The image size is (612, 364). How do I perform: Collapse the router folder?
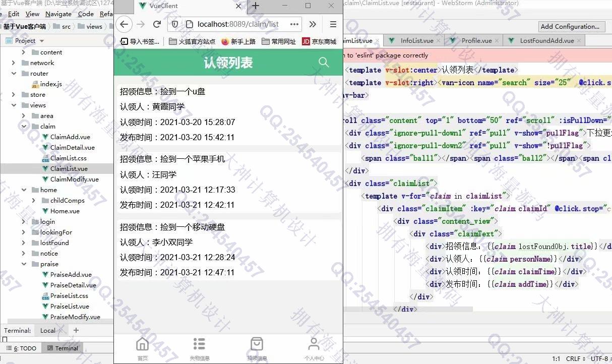(x=13, y=73)
